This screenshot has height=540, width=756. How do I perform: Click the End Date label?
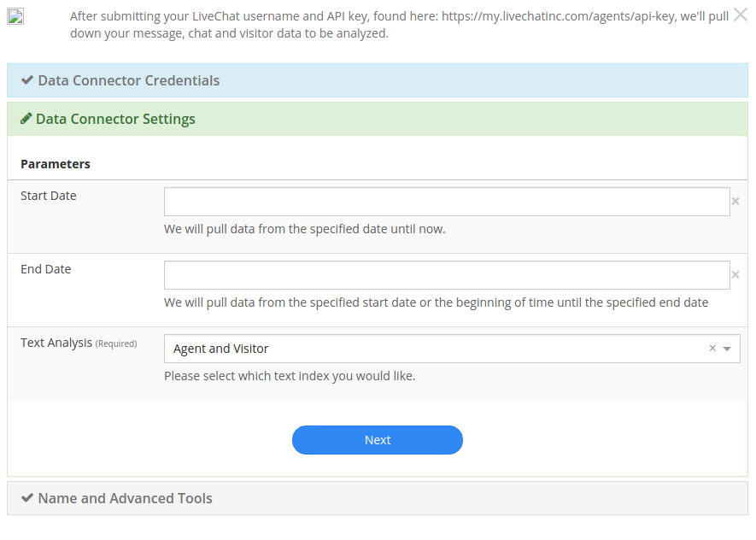(46, 269)
